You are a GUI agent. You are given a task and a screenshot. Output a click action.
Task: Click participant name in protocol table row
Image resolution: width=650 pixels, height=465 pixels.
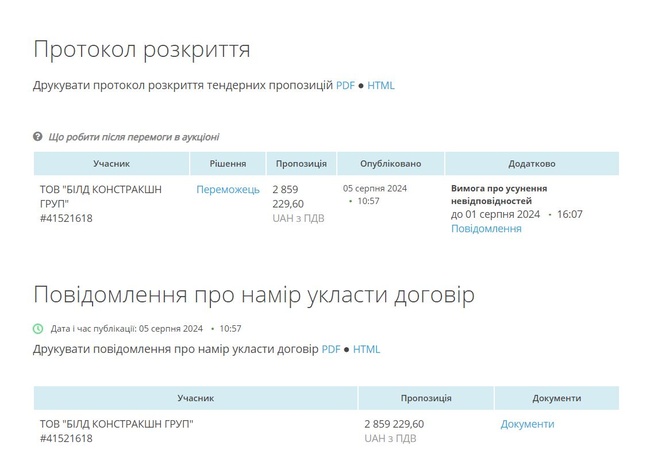point(101,196)
